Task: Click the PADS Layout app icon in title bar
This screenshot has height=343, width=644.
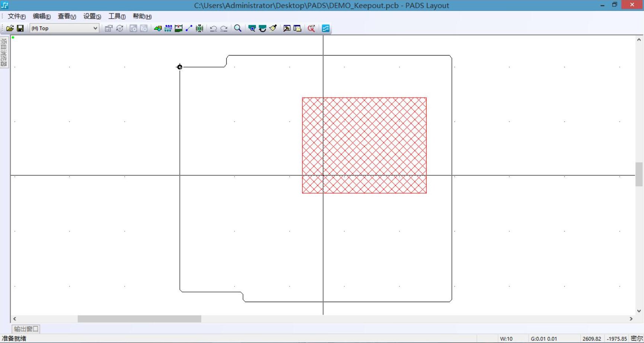Action: (5, 5)
